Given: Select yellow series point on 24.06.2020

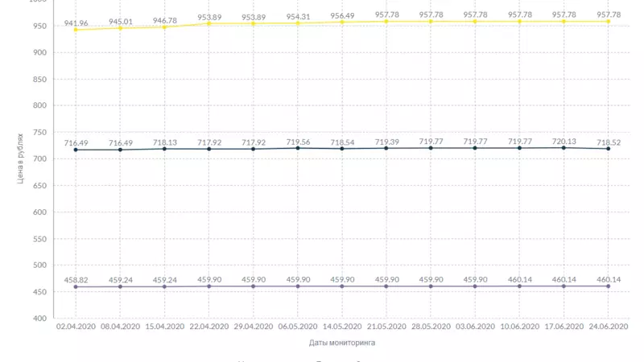Looking at the screenshot, I should (x=609, y=21).
